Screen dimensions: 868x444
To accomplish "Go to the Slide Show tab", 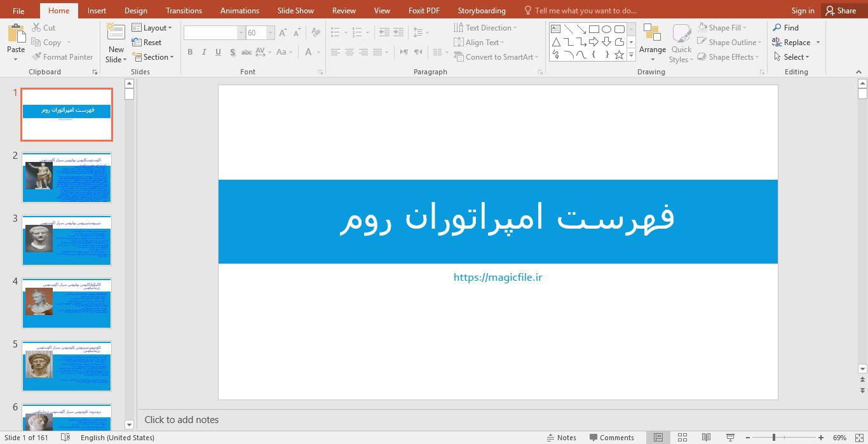I will (x=295, y=11).
